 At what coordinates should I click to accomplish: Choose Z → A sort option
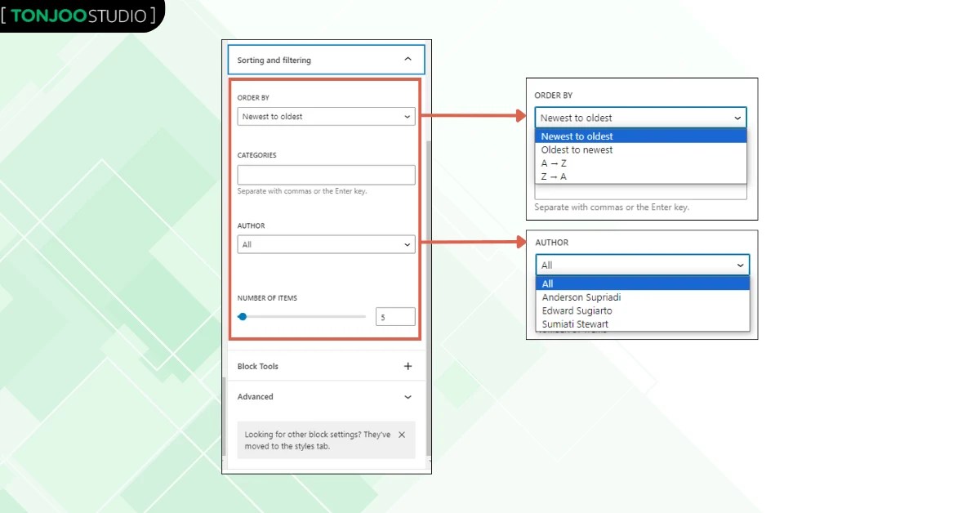[641, 176]
